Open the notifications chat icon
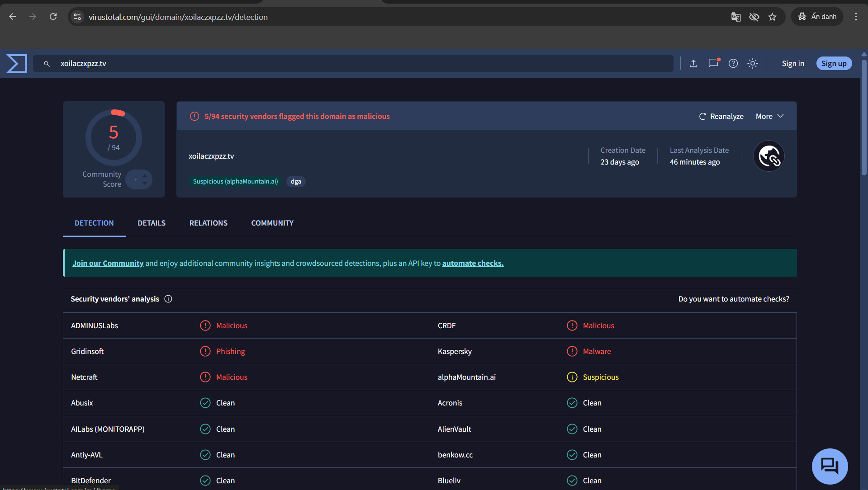Viewport: 868px width, 490px height. click(x=713, y=63)
